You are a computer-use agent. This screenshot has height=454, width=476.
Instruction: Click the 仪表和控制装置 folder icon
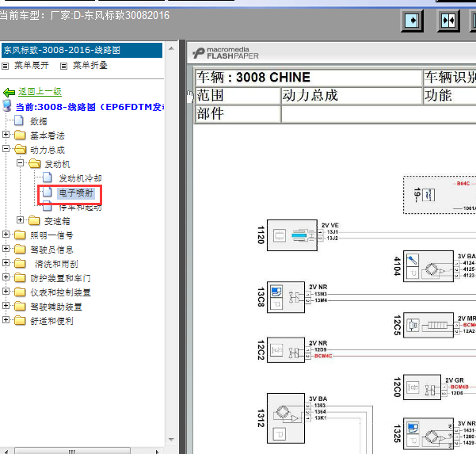tap(20, 292)
